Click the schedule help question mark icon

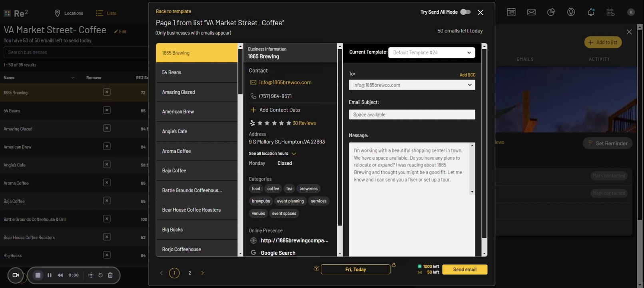317,269
